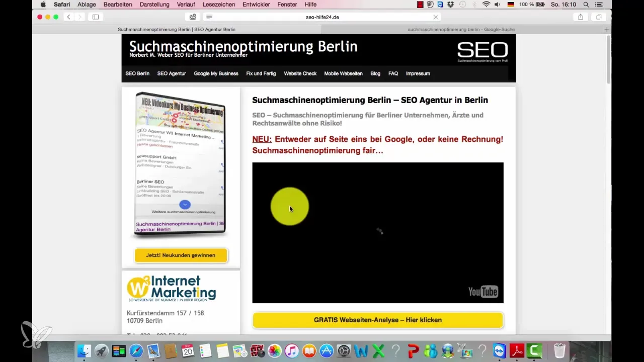
Task: Open the Verlauf menu
Action: tap(186, 5)
